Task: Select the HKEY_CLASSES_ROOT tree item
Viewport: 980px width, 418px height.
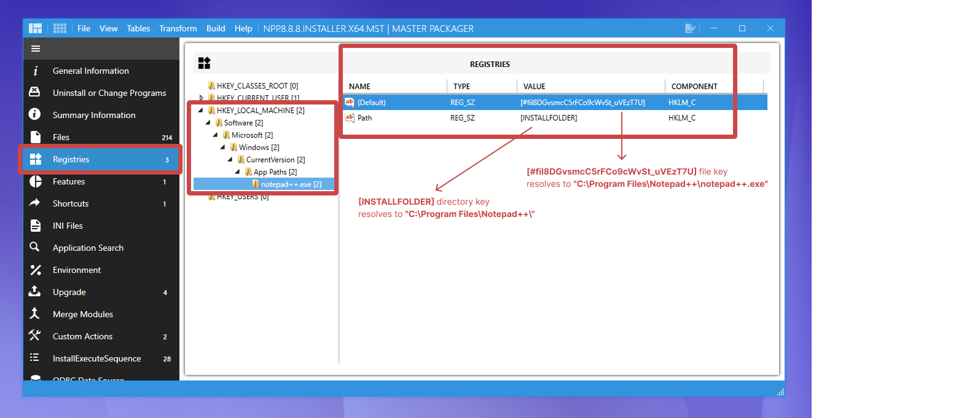Action: click(x=257, y=86)
